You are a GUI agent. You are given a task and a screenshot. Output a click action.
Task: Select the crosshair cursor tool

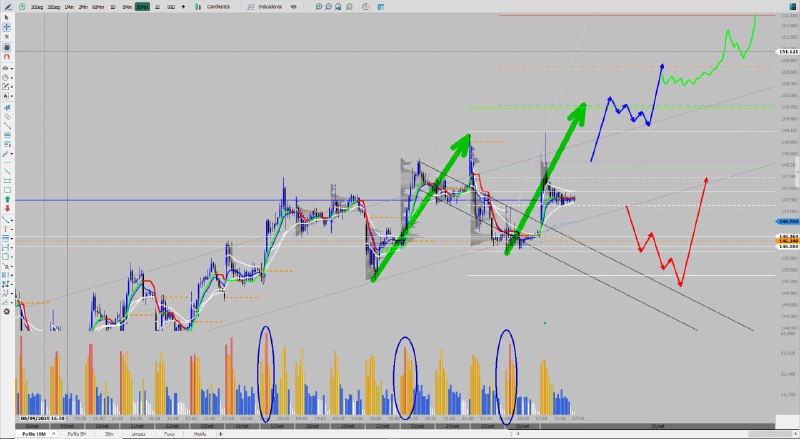coord(7,27)
